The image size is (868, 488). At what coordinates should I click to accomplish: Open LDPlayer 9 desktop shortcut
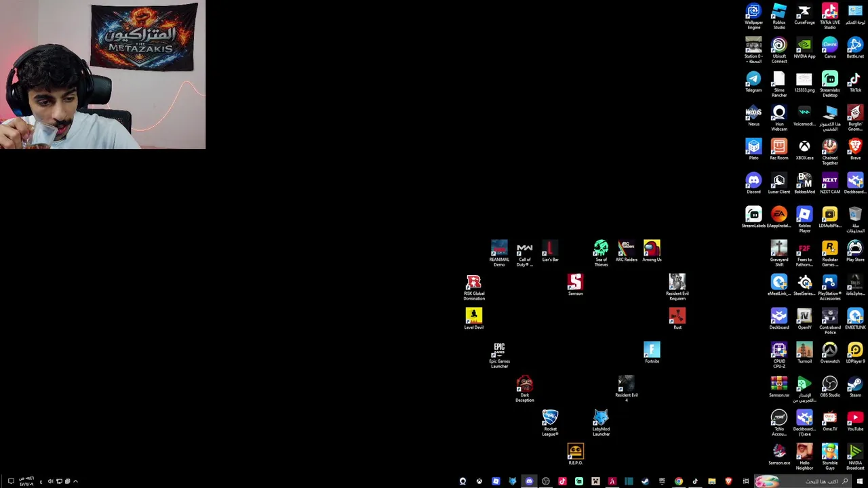tap(855, 353)
